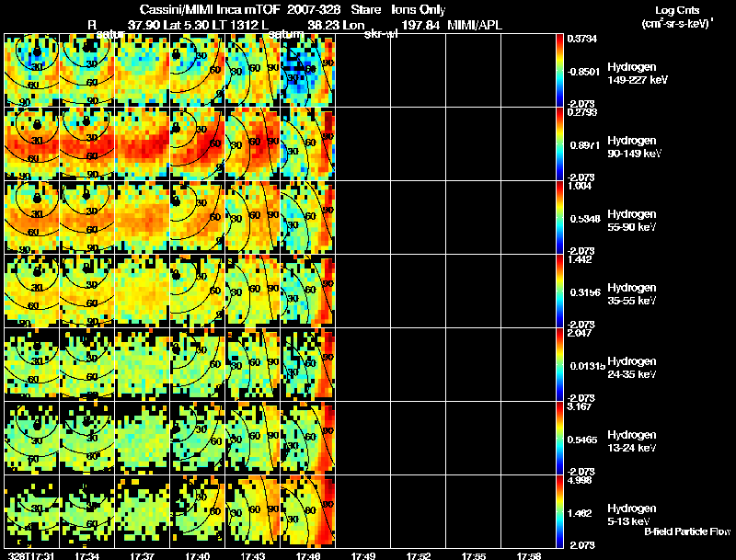Select the 17:40 image in Hydrogen 13-24 keV row
This screenshot has height=560, width=736.
(198, 439)
